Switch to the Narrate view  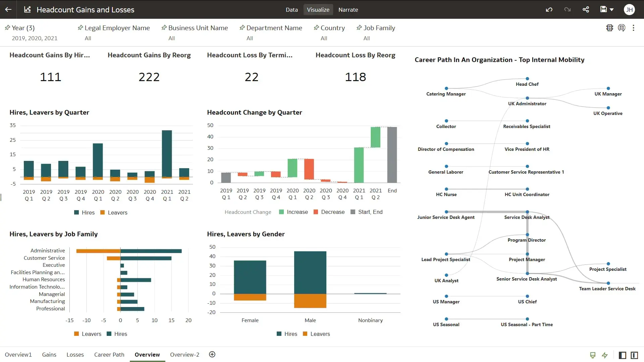pos(348,10)
